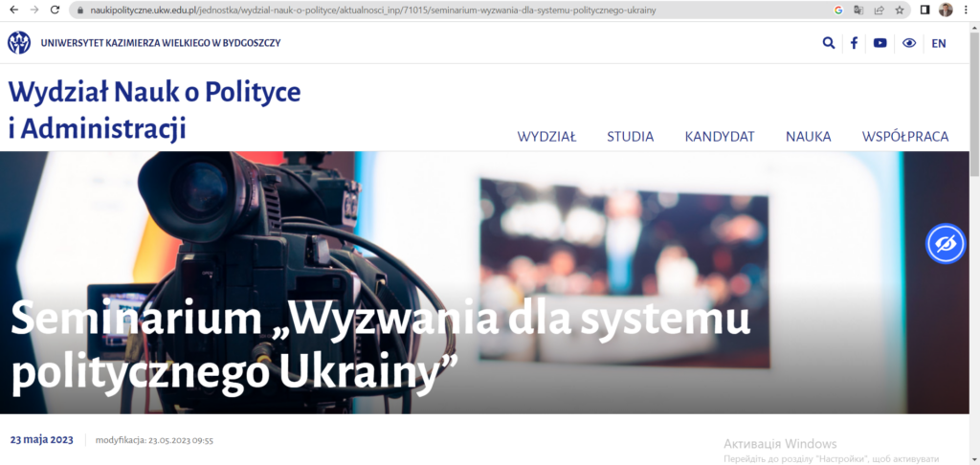Viewport: 980px width, 465px height.
Task: Reload the page
Action: 55,10
